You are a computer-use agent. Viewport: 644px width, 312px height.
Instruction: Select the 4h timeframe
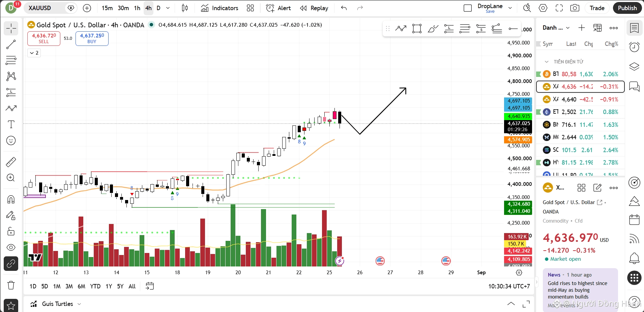[x=148, y=8]
